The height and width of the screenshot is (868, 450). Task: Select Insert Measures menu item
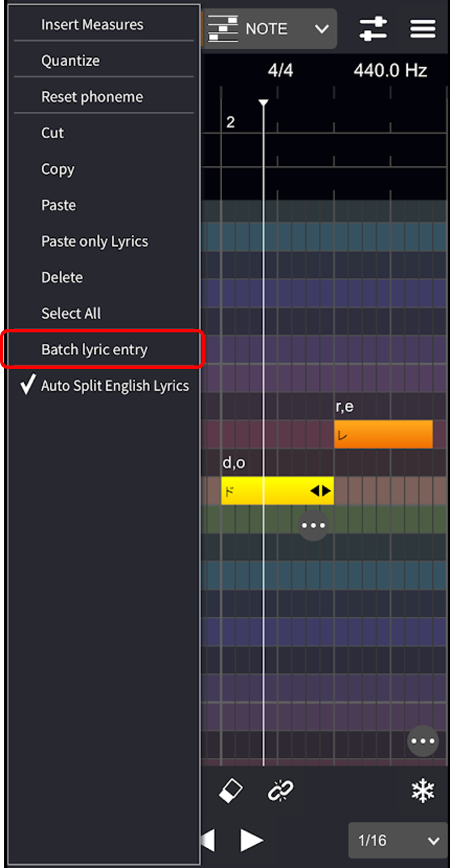click(x=92, y=24)
